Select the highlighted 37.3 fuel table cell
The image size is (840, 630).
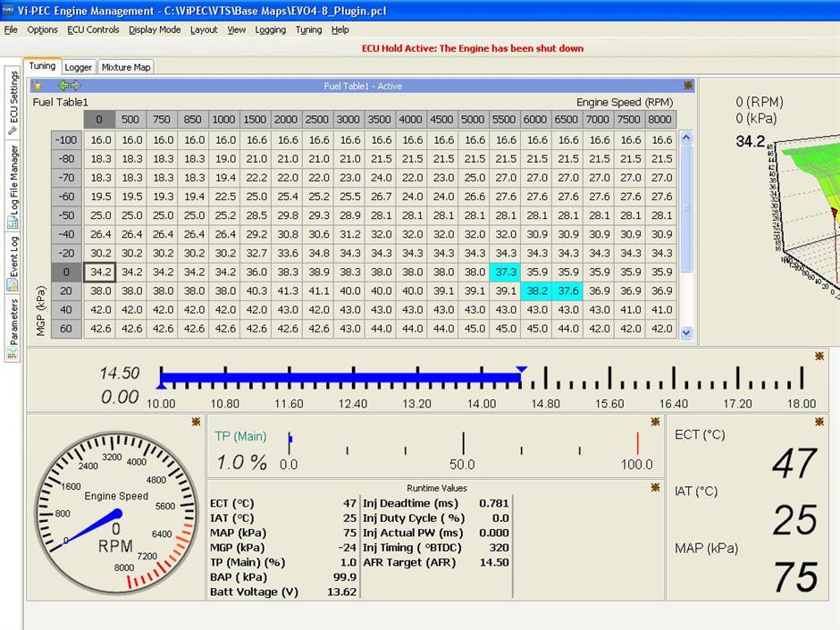[506, 272]
